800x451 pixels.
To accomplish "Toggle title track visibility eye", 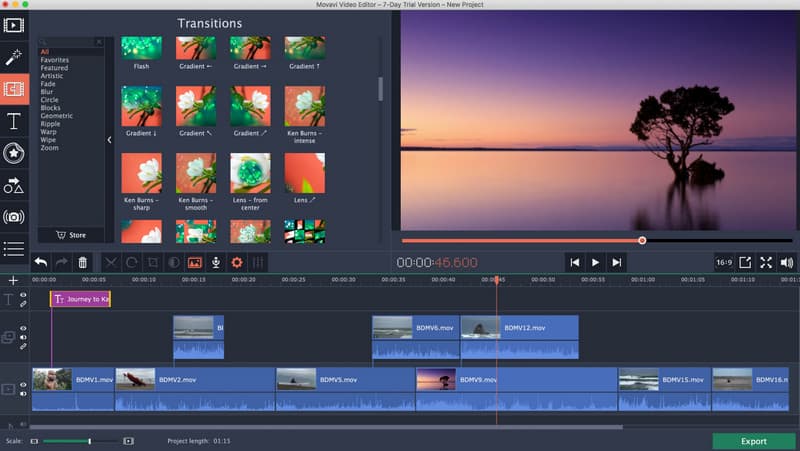I will [x=23, y=295].
